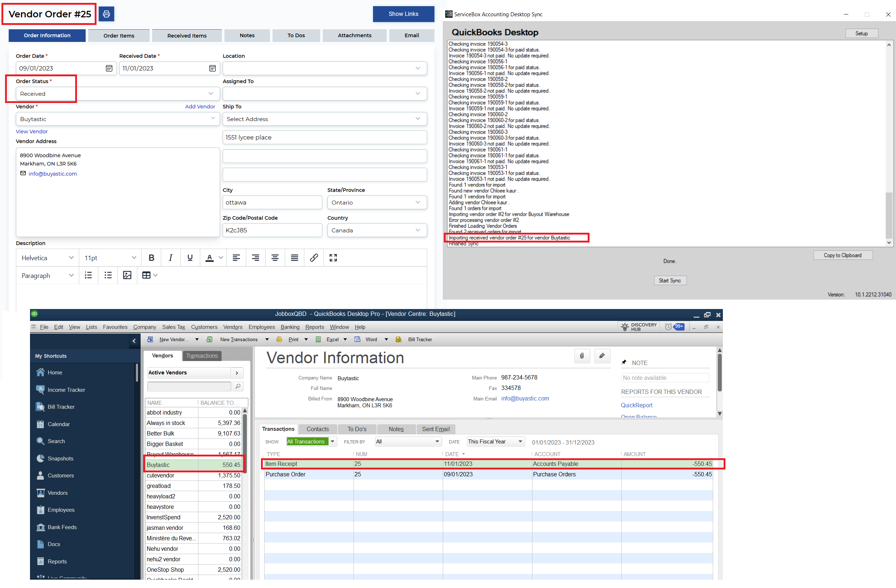This screenshot has width=896, height=588.
Task: Switch to the Received Items tab
Action: point(187,35)
